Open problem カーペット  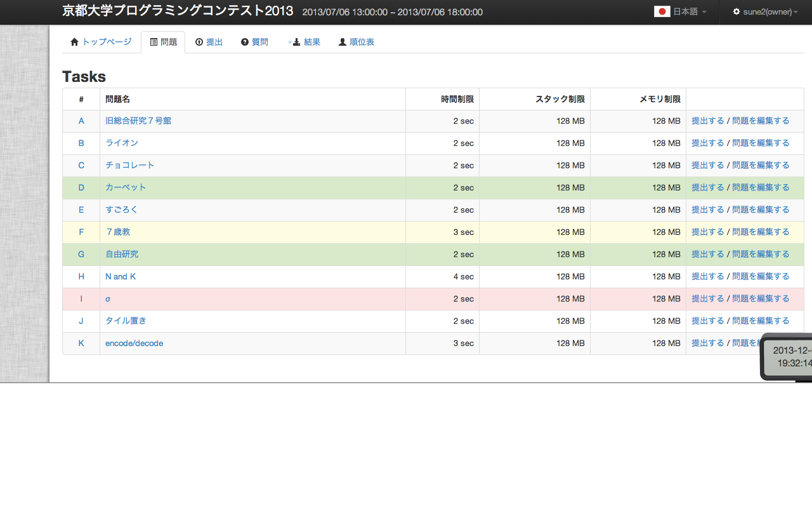coord(126,187)
